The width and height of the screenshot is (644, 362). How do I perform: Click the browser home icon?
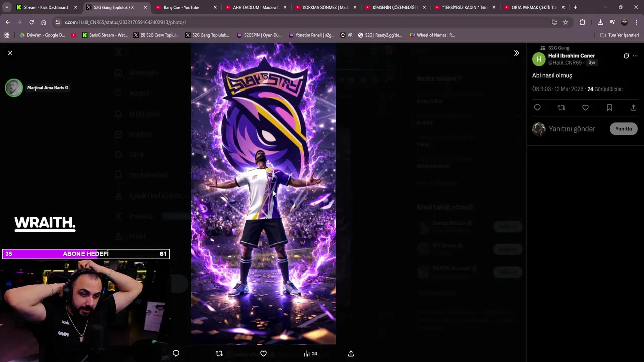tap(43, 22)
